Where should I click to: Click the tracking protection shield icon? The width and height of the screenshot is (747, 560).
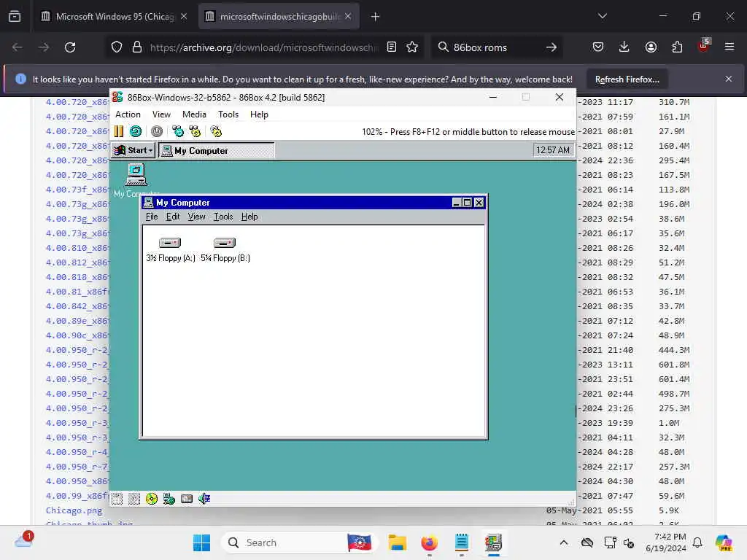[x=117, y=47]
